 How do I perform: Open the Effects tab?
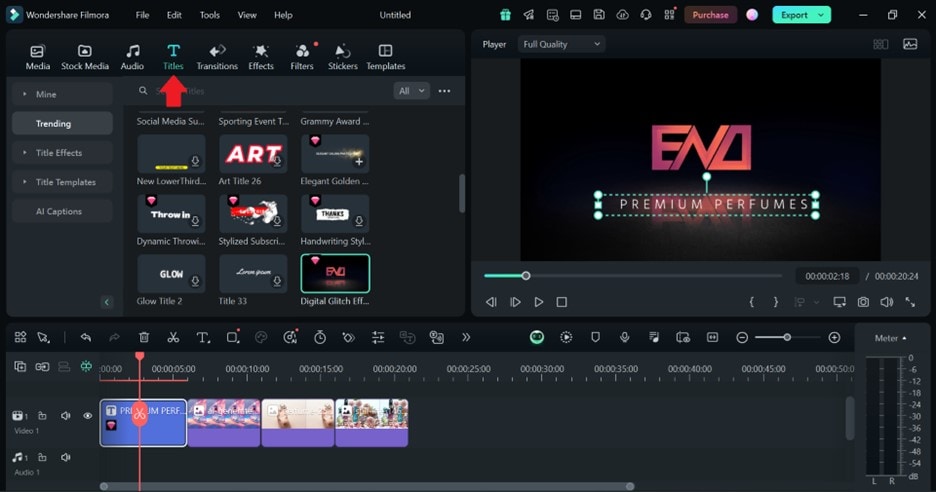(x=261, y=58)
